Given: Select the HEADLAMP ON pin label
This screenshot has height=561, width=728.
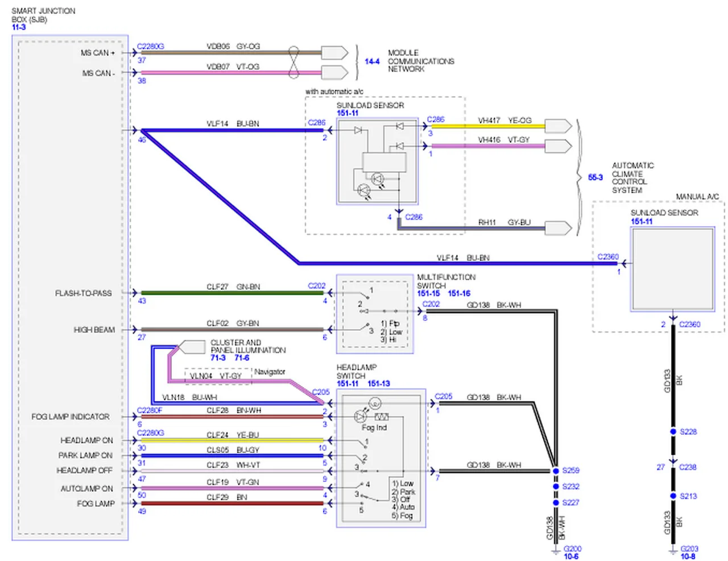Looking at the screenshot, I should point(87,441).
